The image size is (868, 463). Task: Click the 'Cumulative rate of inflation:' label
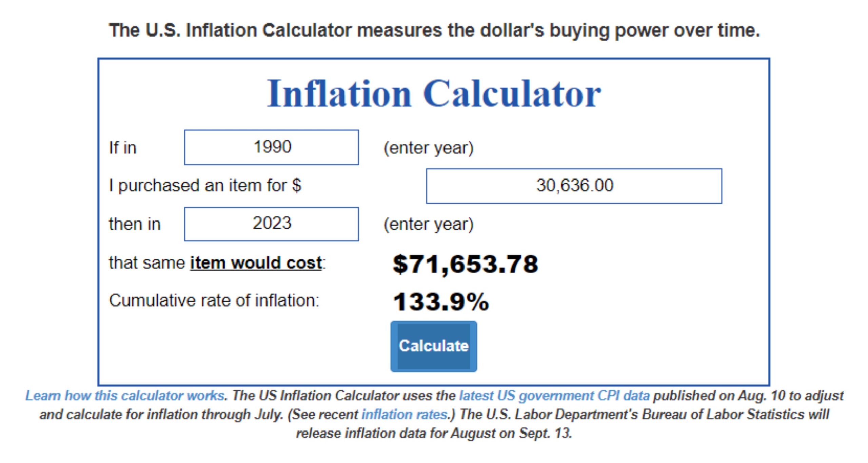point(214,300)
